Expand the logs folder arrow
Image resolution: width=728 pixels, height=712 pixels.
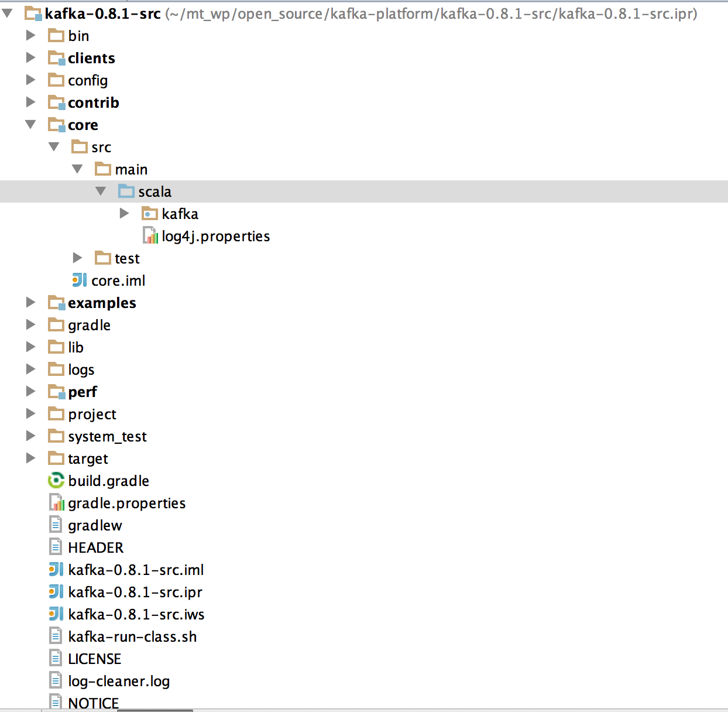[31, 369]
